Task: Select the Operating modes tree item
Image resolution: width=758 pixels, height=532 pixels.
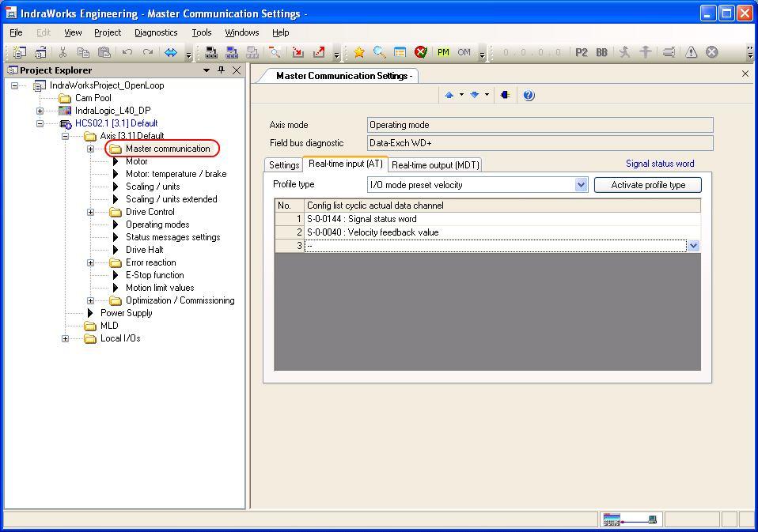Action: point(157,224)
